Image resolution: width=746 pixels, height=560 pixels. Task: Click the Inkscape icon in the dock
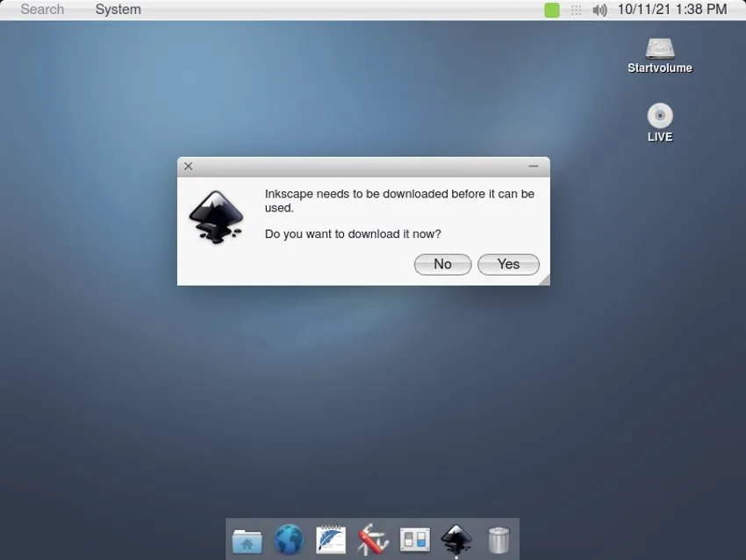pos(456,539)
